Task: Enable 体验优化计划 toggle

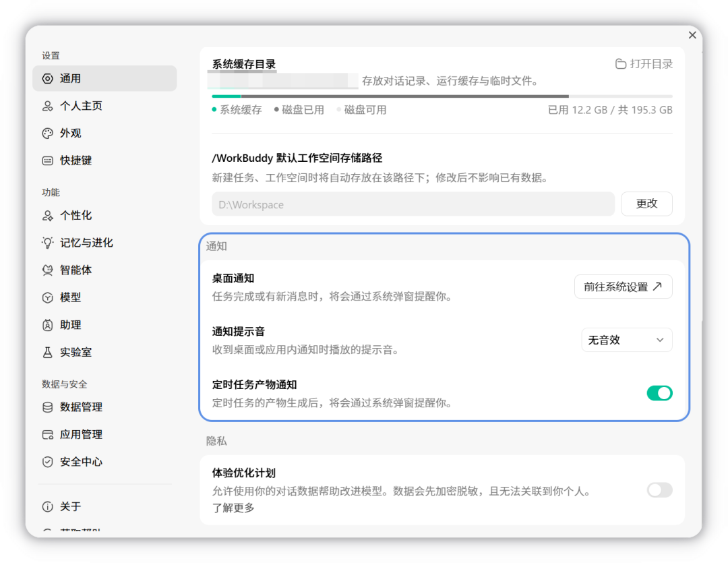Action: (659, 490)
